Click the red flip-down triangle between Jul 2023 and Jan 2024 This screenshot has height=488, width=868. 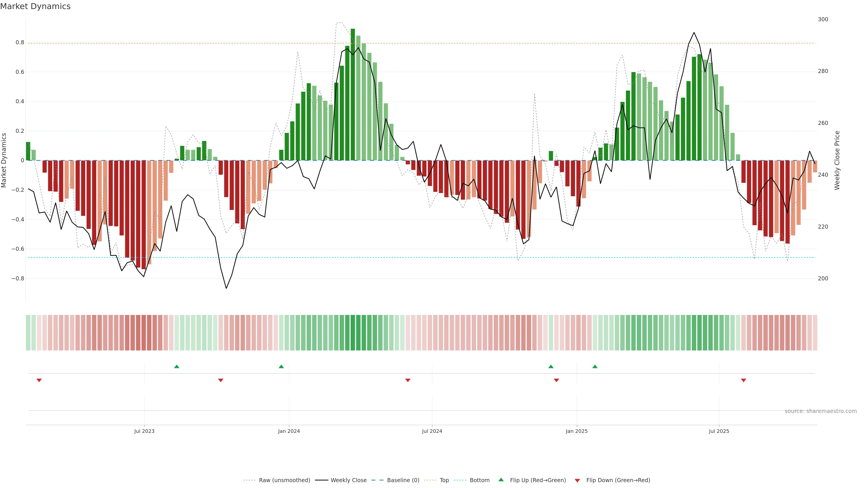tap(221, 380)
